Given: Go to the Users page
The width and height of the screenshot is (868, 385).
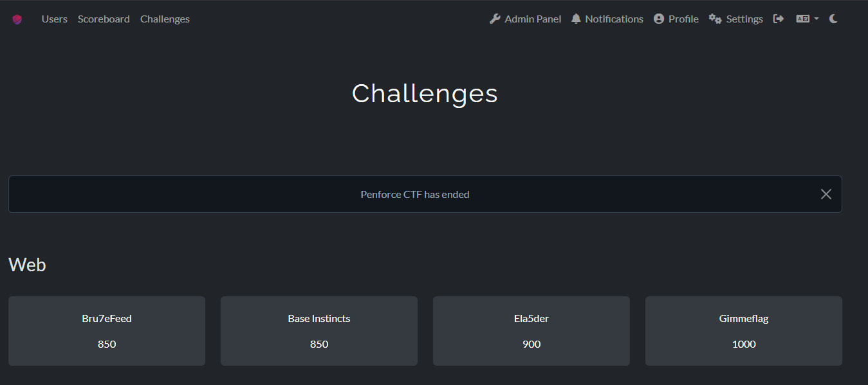Looking at the screenshot, I should point(55,19).
